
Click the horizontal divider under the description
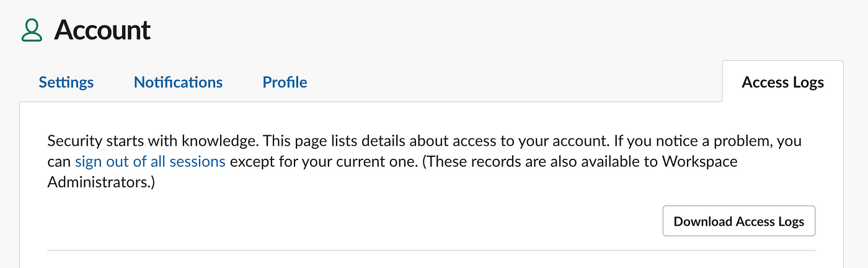click(431, 251)
